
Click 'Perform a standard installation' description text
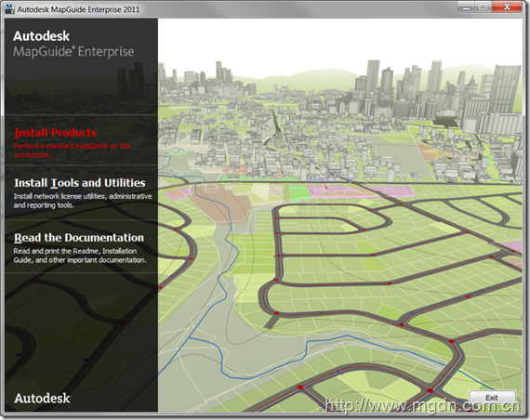72,151
